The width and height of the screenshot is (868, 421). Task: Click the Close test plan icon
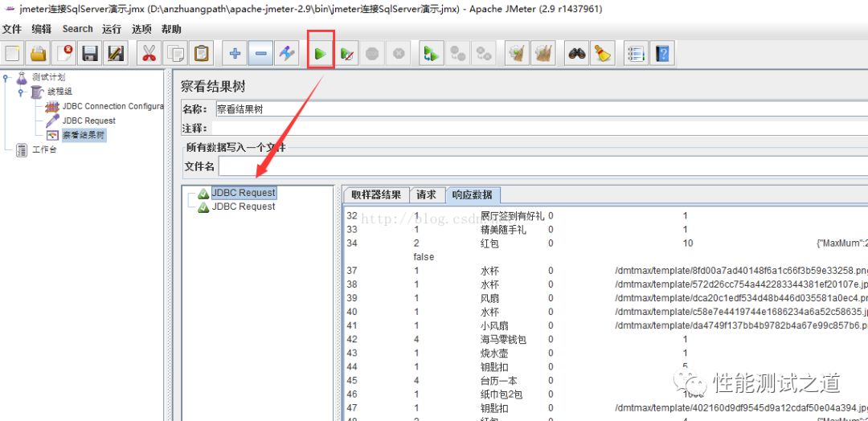click(65, 54)
